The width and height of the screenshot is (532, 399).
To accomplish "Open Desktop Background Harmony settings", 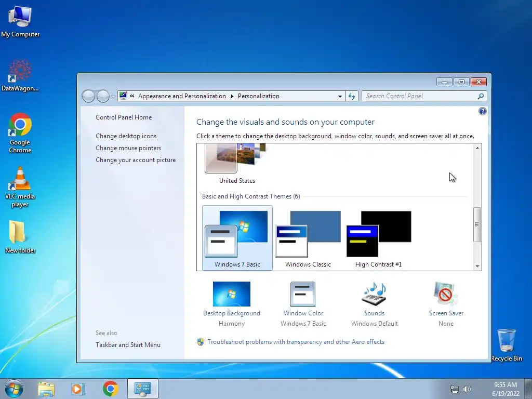I will (232, 304).
